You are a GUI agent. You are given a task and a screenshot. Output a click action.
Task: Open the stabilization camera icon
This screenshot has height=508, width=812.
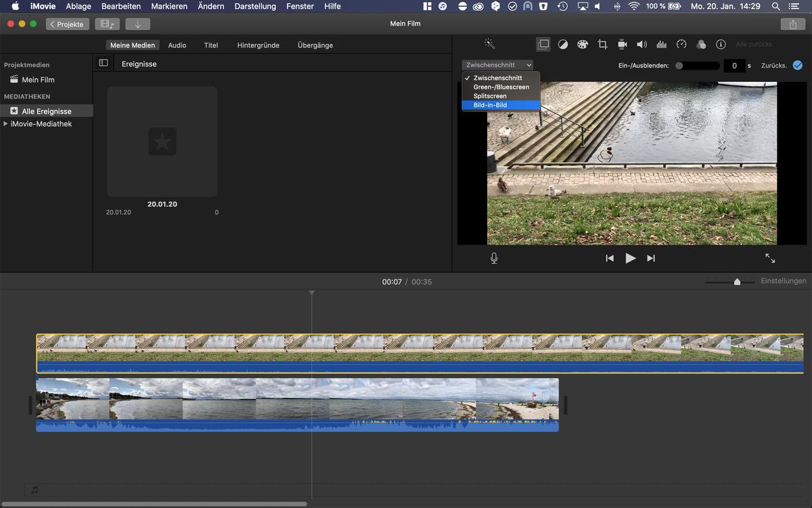(x=622, y=44)
